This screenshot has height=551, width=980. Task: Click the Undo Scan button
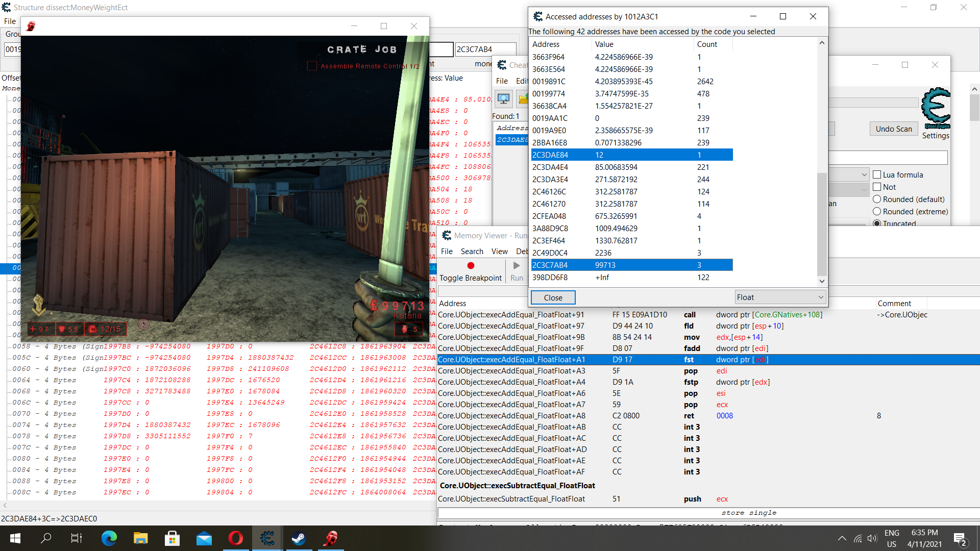coord(893,129)
